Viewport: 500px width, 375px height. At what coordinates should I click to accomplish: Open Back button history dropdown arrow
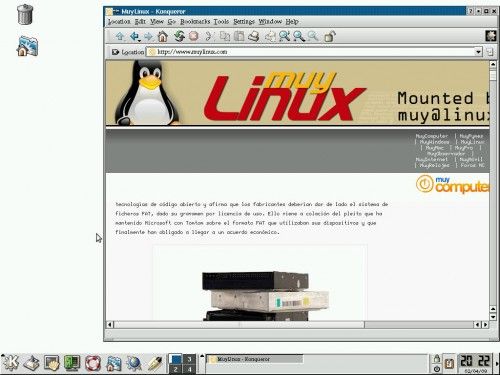139,40
